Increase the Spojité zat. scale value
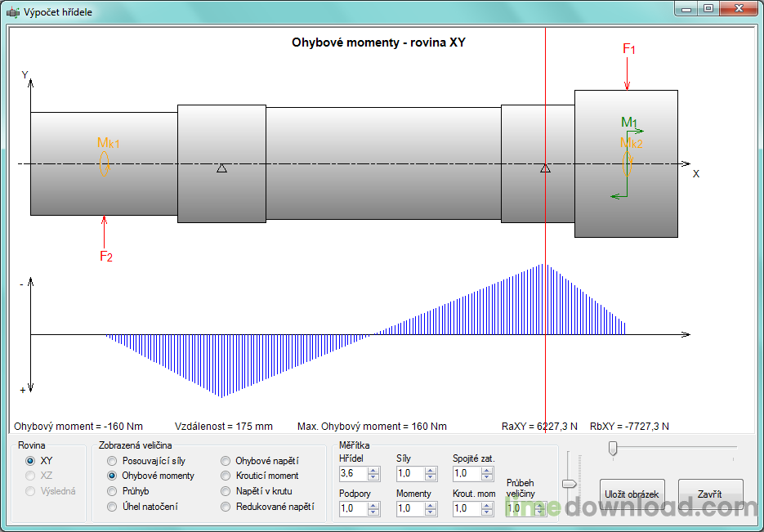This screenshot has height=532, width=764. (487, 470)
